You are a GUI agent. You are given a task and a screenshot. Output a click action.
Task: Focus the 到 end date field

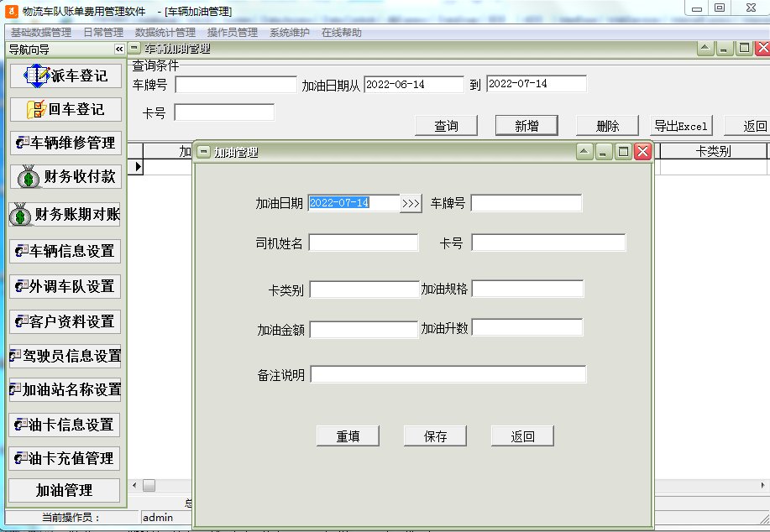[537, 84]
